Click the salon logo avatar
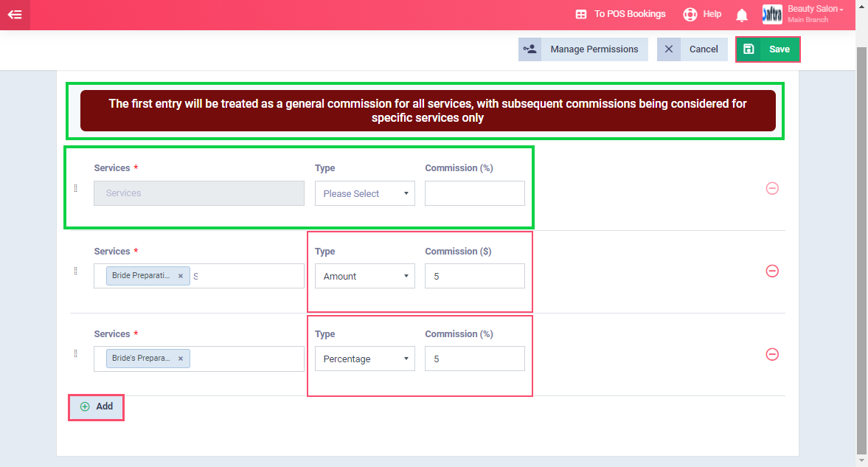The height and width of the screenshot is (467, 868). 772,15
